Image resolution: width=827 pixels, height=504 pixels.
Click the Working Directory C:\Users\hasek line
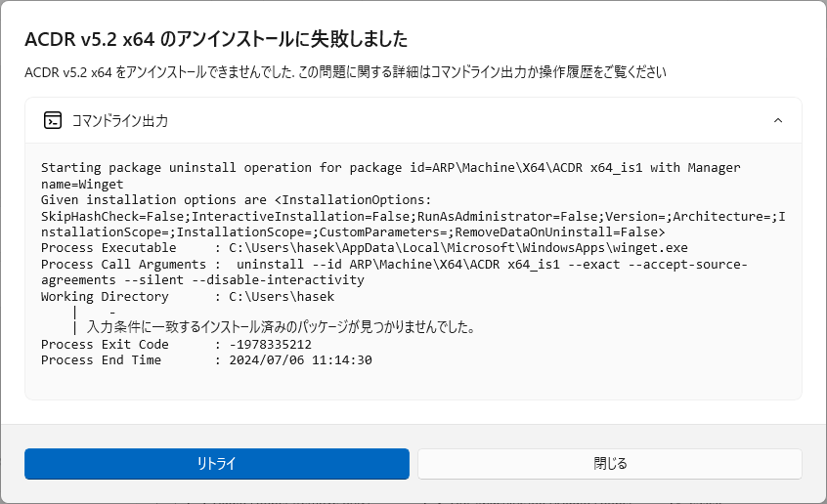click(x=188, y=296)
